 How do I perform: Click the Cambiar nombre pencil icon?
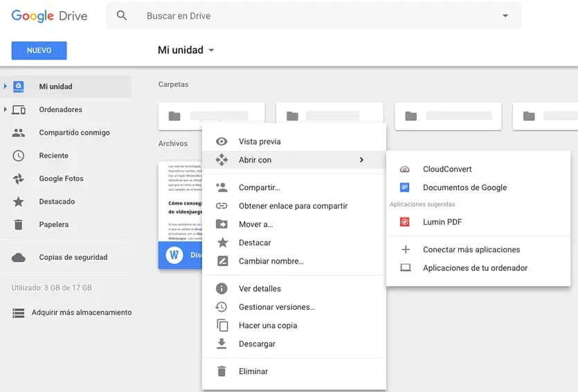tap(222, 261)
